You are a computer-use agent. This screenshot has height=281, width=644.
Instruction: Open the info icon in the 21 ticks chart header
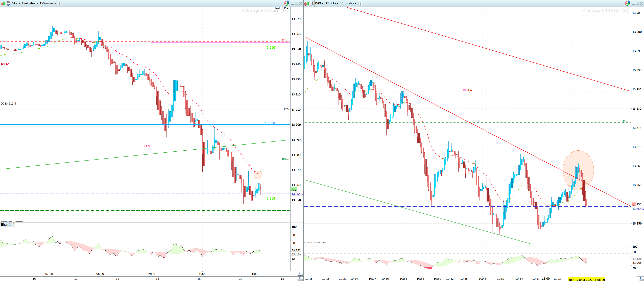tap(360, 3)
